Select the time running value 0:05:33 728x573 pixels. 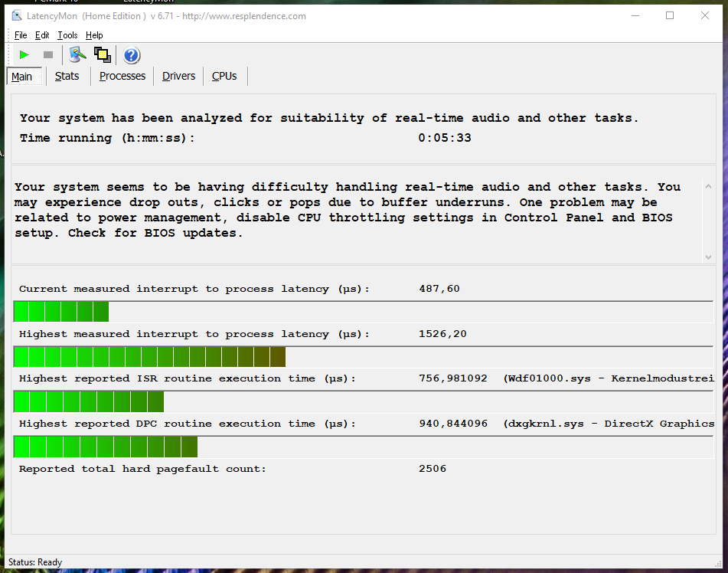444,138
